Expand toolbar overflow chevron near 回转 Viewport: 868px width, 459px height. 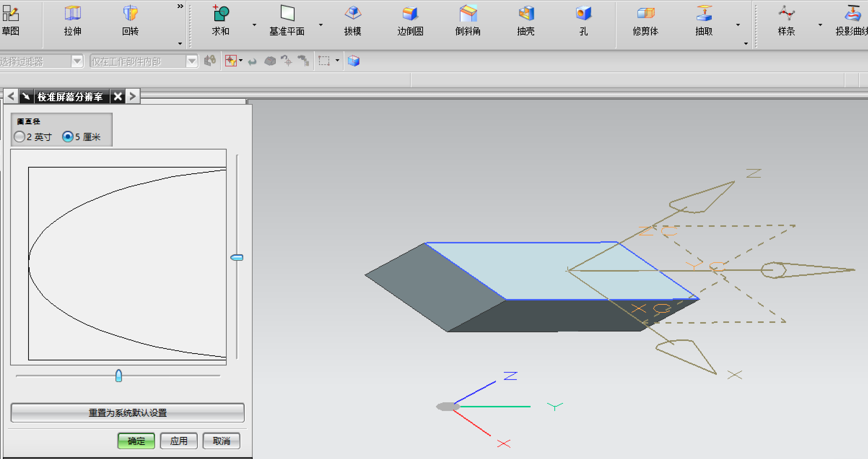[180, 6]
